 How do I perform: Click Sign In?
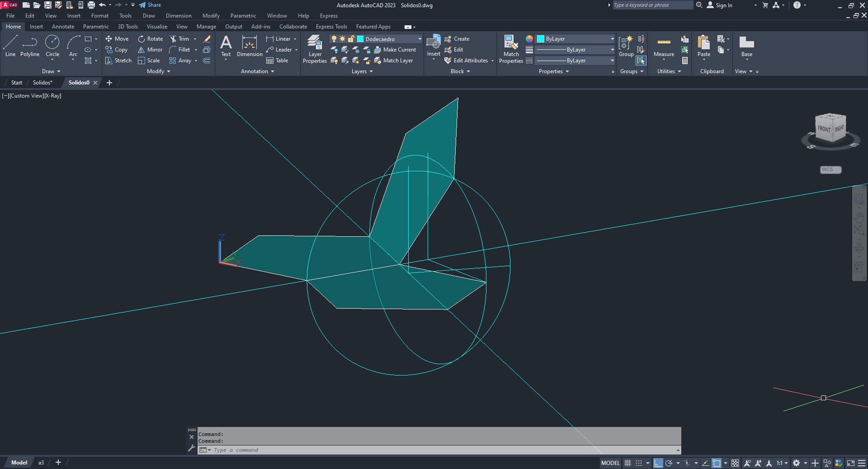coord(724,5)
